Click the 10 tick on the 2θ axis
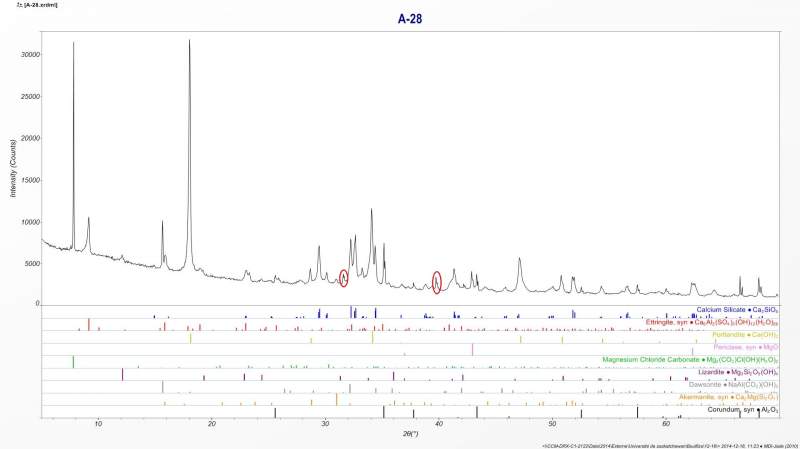800x449 pixels. point(98,423)
